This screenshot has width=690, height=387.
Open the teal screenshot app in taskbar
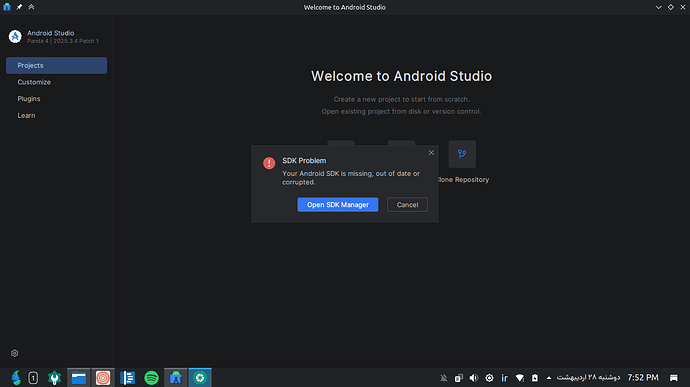point(200,378)
